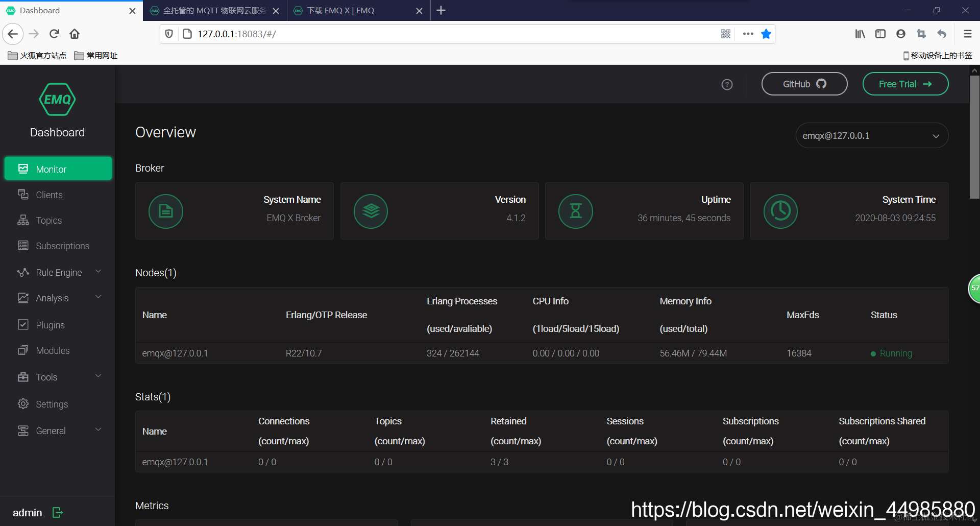Click node name emqx@127.0.0.1 in Nodes table
The width and height of the screenshot is (980, 526).
coord(175,353)
